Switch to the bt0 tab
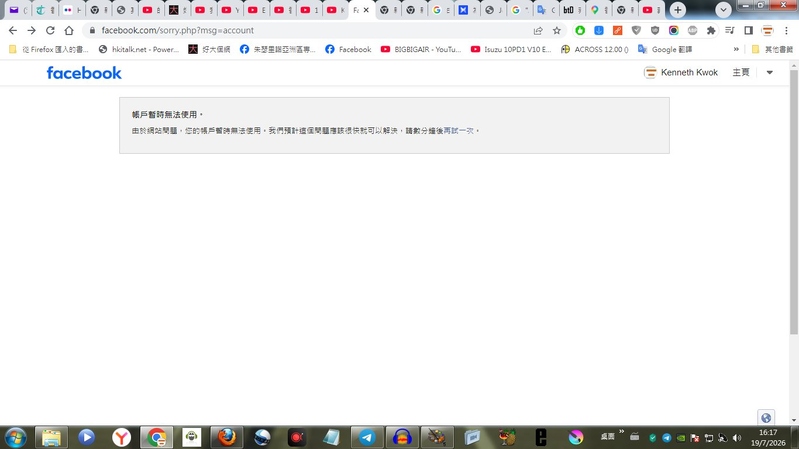Screen dimensions: 799x449 coord(572,10)
